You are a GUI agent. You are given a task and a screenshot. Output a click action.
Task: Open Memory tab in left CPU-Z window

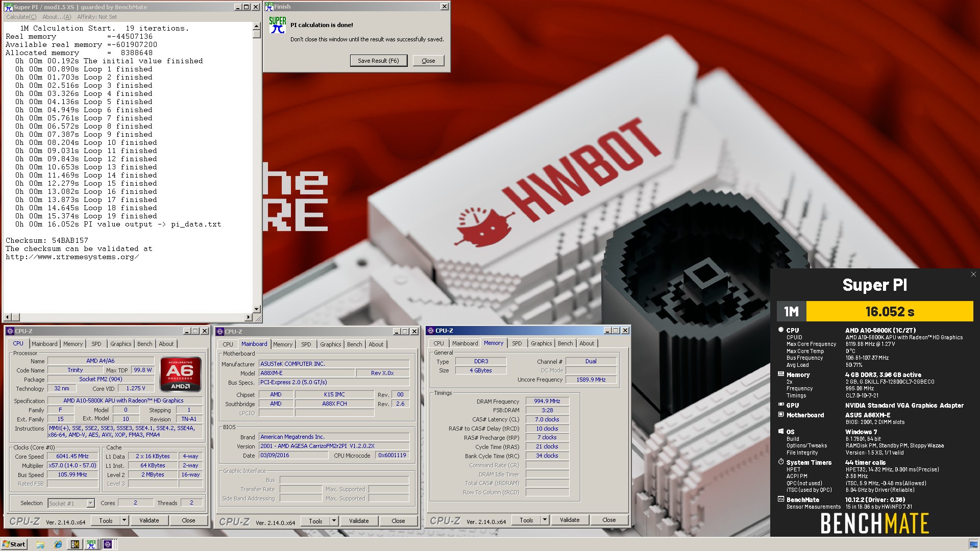pos(73,344)
